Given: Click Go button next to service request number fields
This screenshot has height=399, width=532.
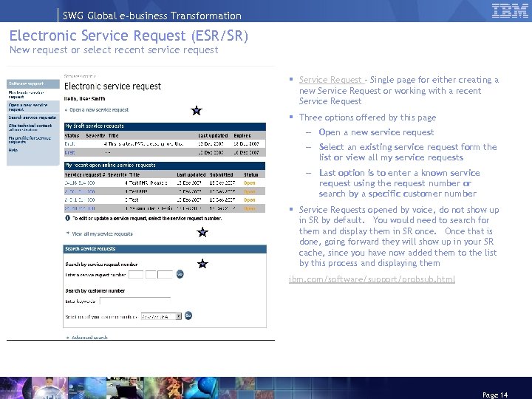Looking at the screenshot, I should [180, 274].
